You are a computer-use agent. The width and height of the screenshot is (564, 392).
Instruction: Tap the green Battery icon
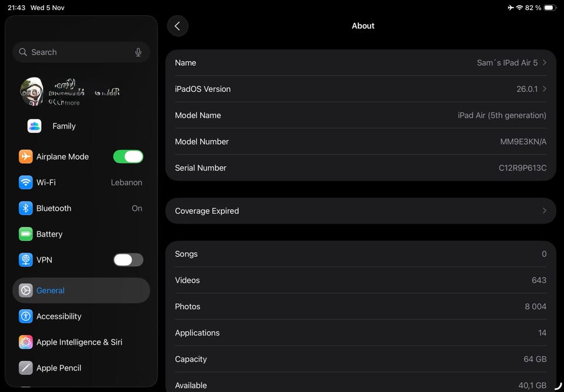pyautogui.click(x=25, y=234)
